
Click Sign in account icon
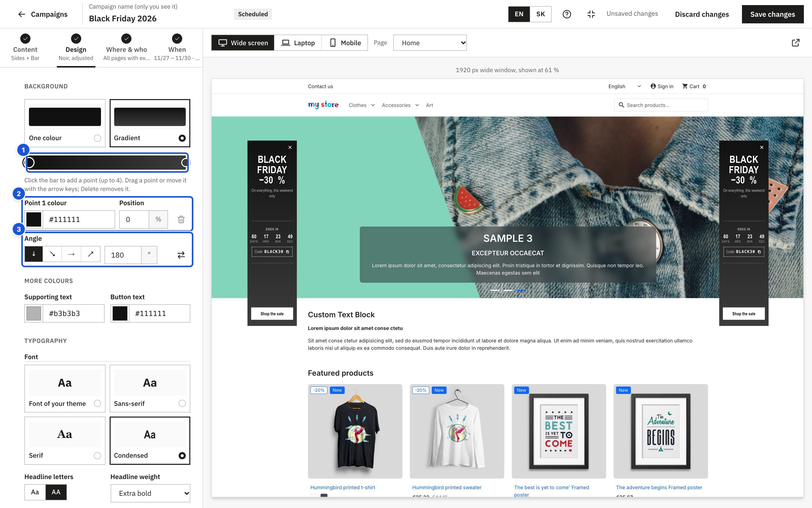pyautogui.click(x=653, y=86)
